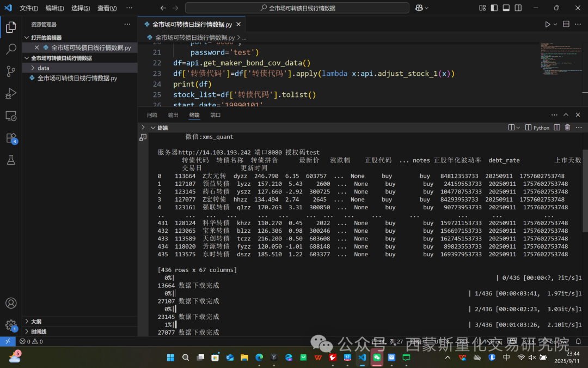Toggle the primary side bar visibility
588x368 pixels.
point(494,8)
